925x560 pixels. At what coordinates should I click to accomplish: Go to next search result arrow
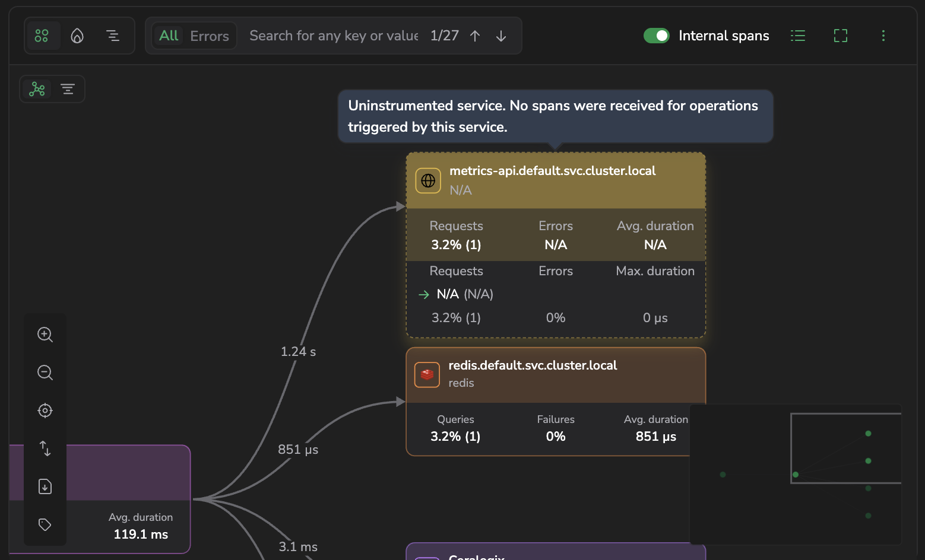[501, 36]
